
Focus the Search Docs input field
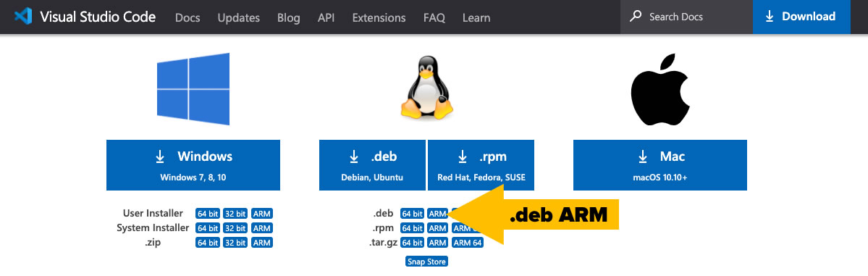[686, 17]
